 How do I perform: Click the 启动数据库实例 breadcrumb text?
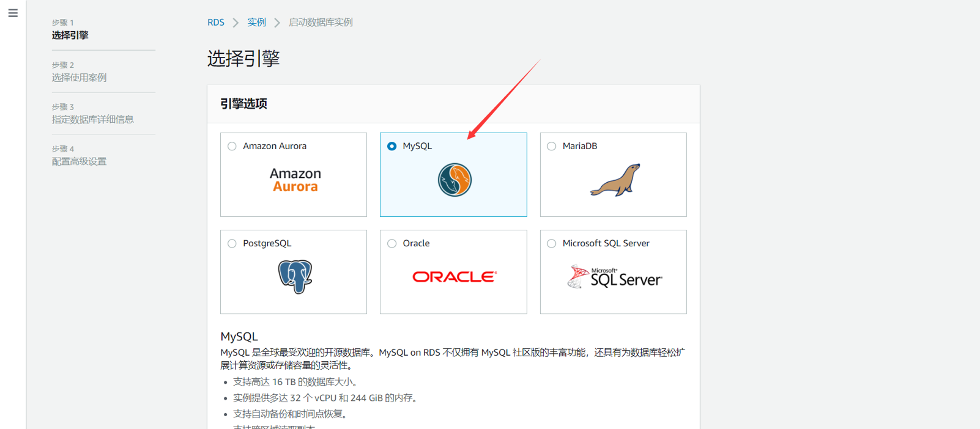click(x=321, y=23)
